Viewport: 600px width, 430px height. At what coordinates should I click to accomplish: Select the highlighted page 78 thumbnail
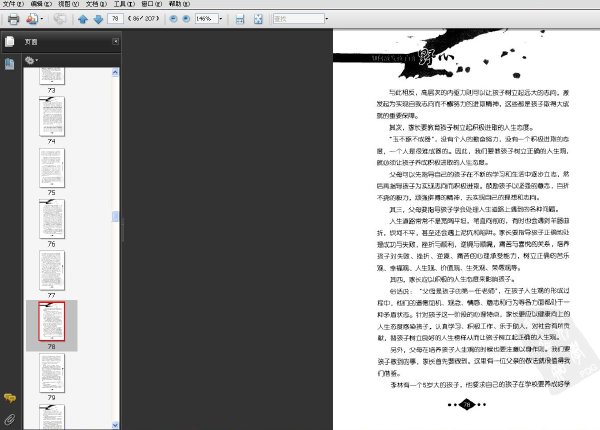pyautogui.click(x=52, y=321)
